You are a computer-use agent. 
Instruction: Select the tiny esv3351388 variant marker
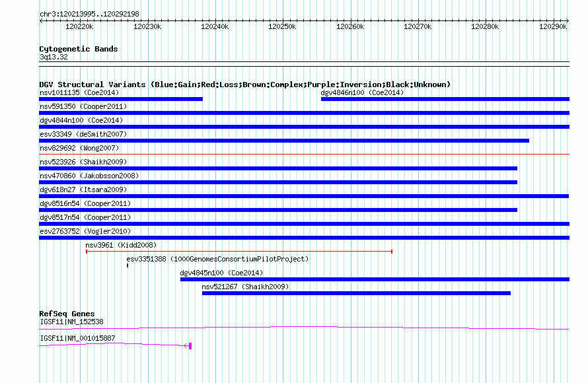coord(128,265)
